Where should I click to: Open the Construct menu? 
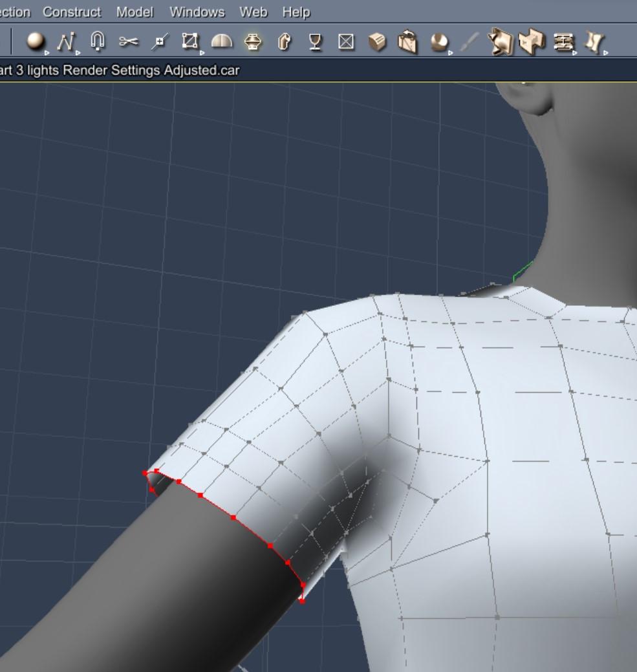[72, 12]
